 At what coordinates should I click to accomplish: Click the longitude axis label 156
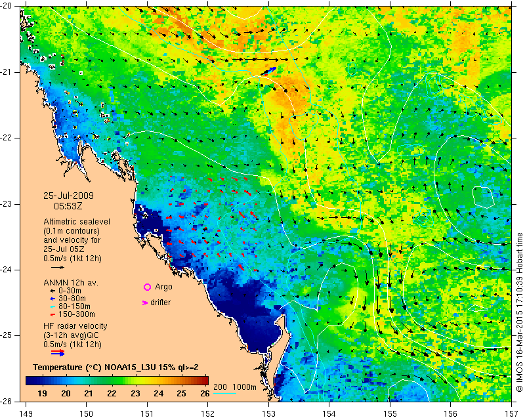tap(451, 414)
